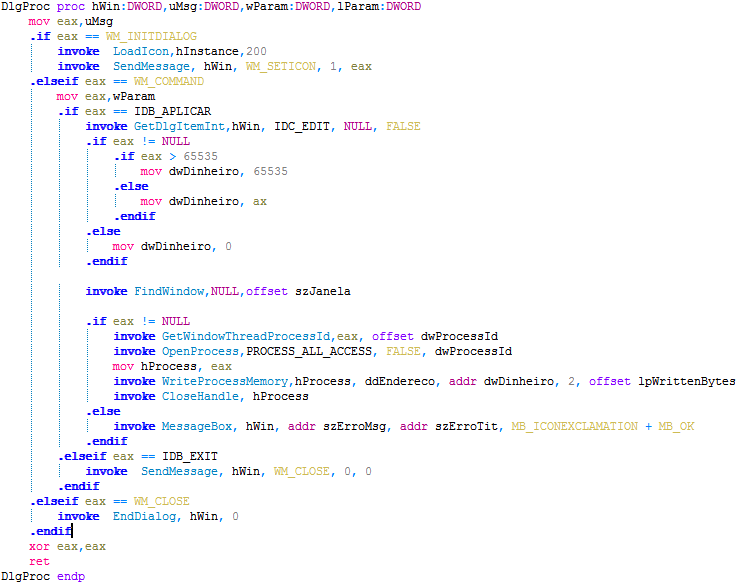Select the MessageBox function name
The width and height of the screenshot is (751, 583).
[196, 426]
